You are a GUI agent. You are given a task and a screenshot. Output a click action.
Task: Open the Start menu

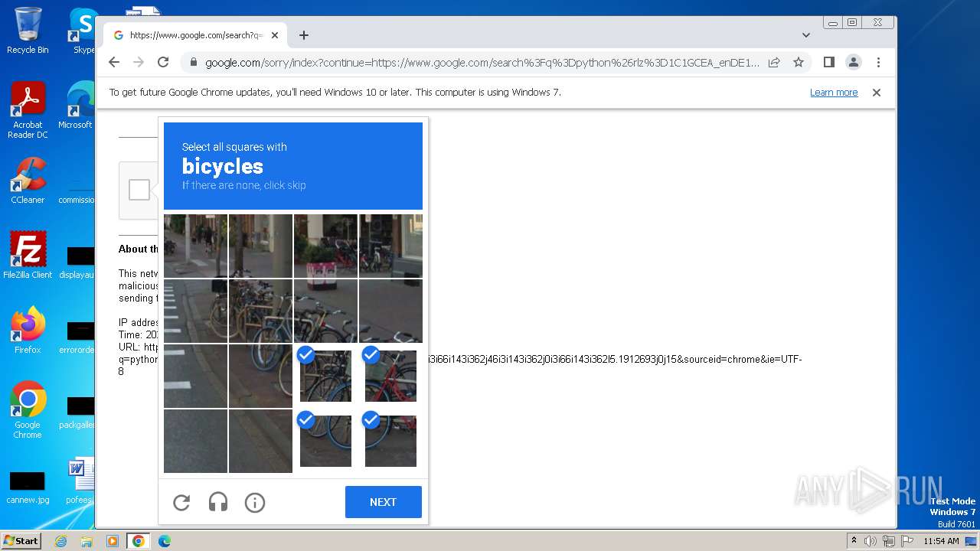[21, 540]
